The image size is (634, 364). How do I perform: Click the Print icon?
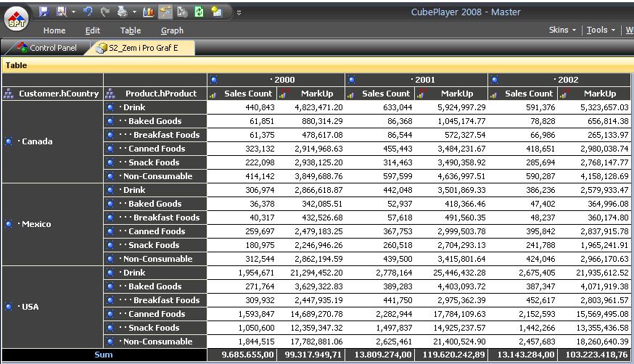click(x=122, y=12)
